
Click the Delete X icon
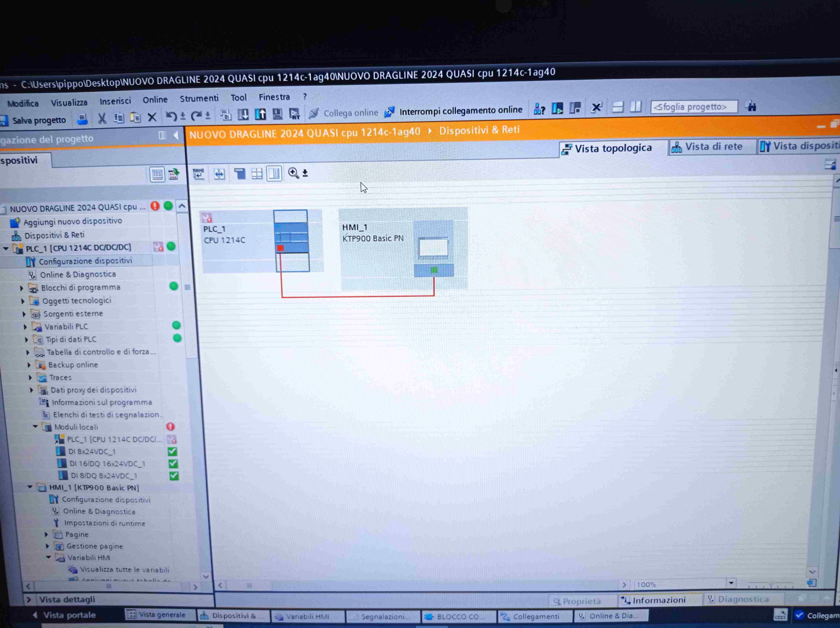[152, 117]
